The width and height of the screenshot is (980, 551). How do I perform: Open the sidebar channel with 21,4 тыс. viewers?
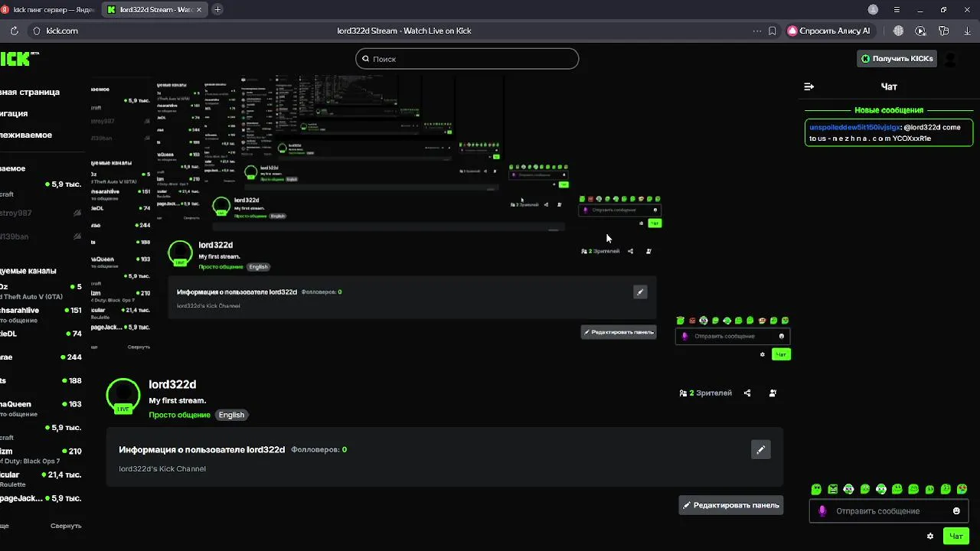point(41,479)
